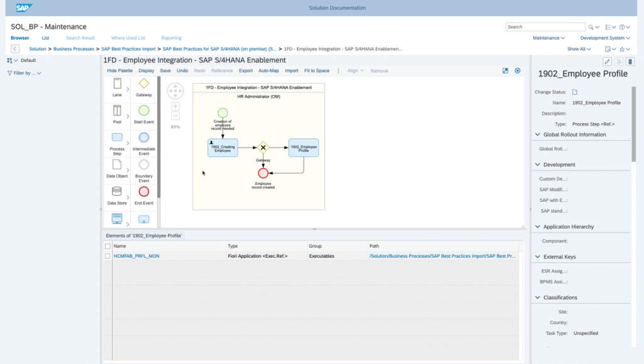
Task: Open the Elements of '1902_Employee Profile' tab
Action: point(144,236)
